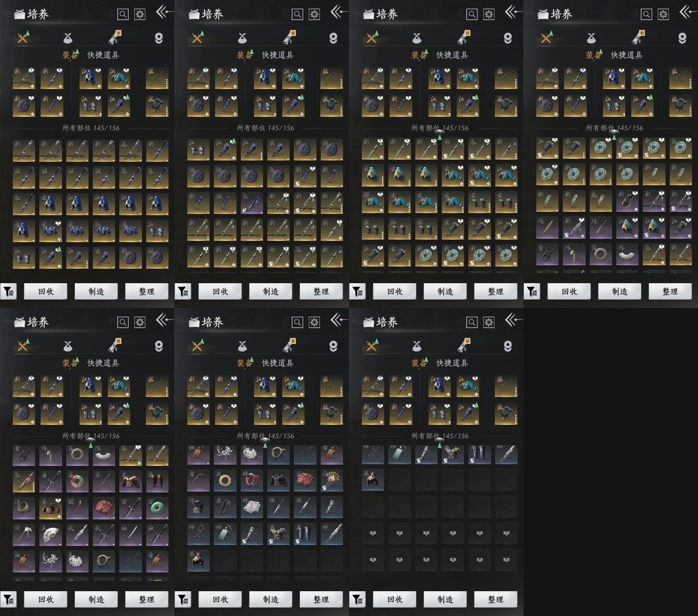The width and height of the screenshot is (698, 616).
Task: Select the 装备 tab in the last panel
Action: pyautogui.click(x=419, y=363)
